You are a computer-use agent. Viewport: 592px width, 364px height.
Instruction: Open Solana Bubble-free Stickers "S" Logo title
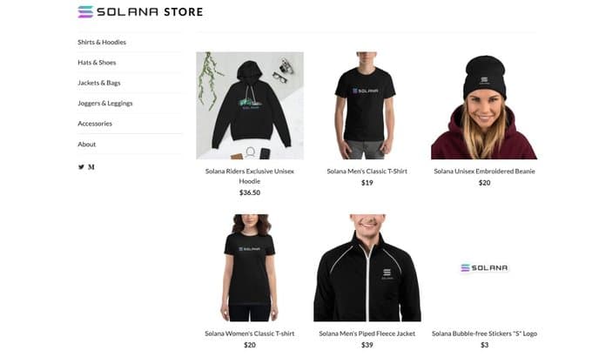pyautogui.click(x=484, y=334)
